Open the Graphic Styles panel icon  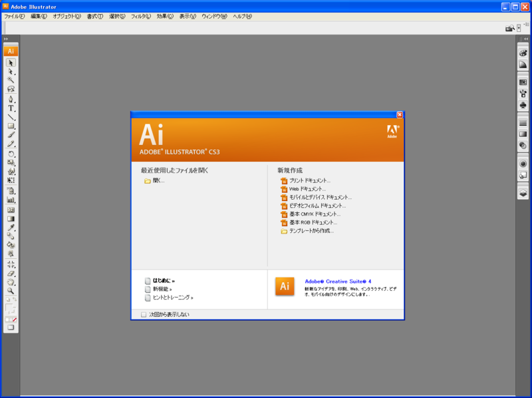pyautogui.click(x=523, y=175)
